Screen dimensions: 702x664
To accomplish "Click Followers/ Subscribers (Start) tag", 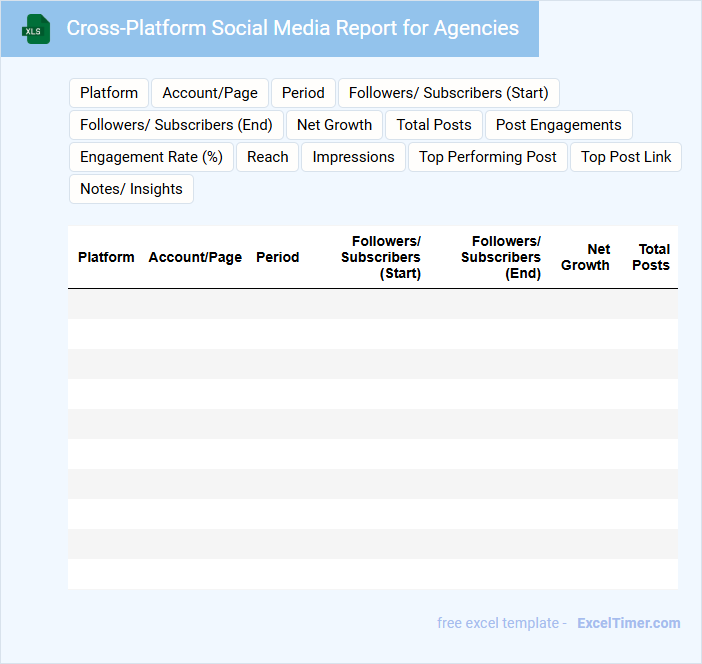I will 448,93.
